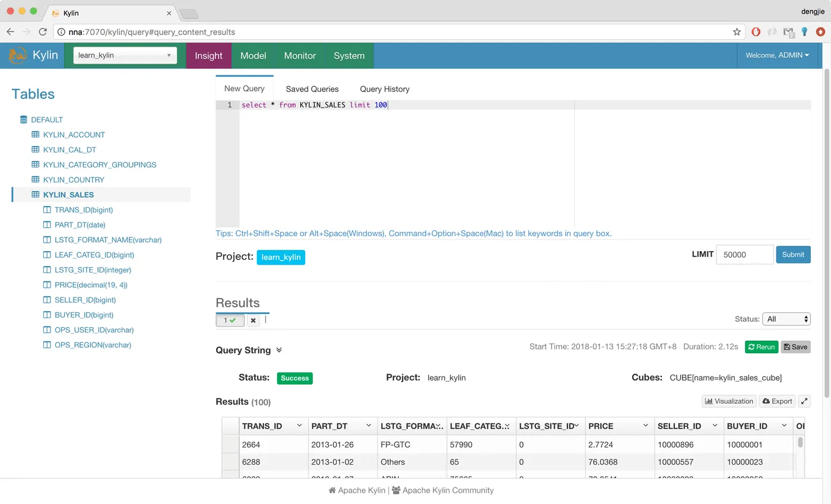This screenshot has height=504, width=831.
Task: Switch to the Model tab
Action: (253, 55)
